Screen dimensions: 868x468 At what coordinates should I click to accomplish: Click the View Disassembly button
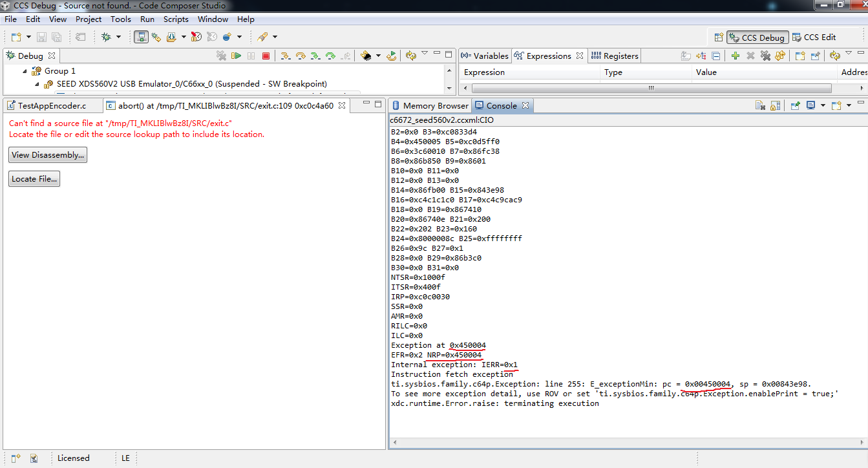[48, 155]
